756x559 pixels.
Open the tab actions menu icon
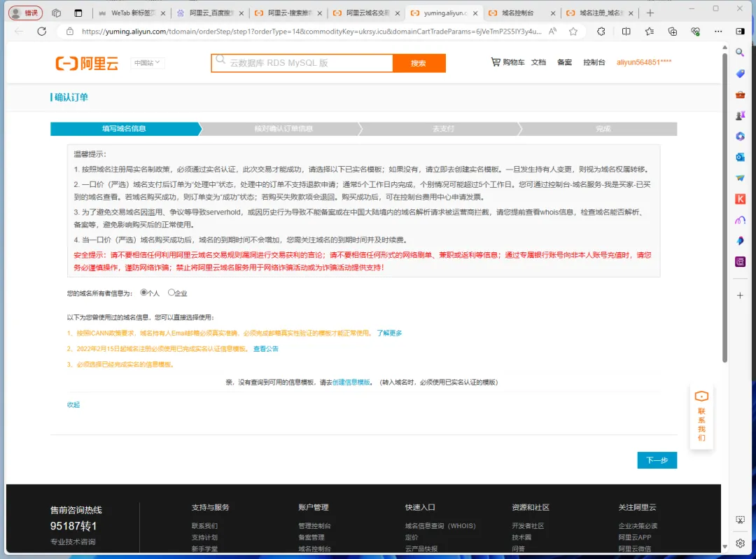coord(78,13)
